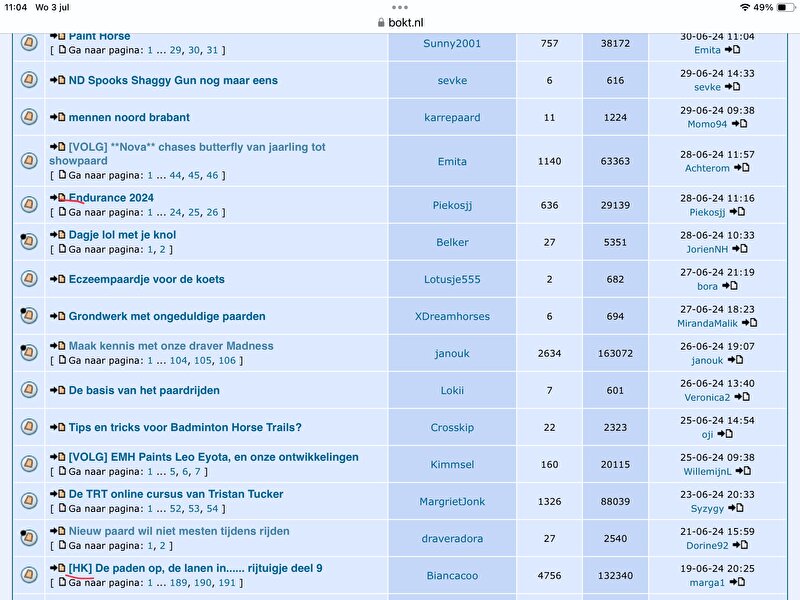800x600 pixels.
Task: Go to page 54 of TRT online cursus
Action: coord(212,508)
